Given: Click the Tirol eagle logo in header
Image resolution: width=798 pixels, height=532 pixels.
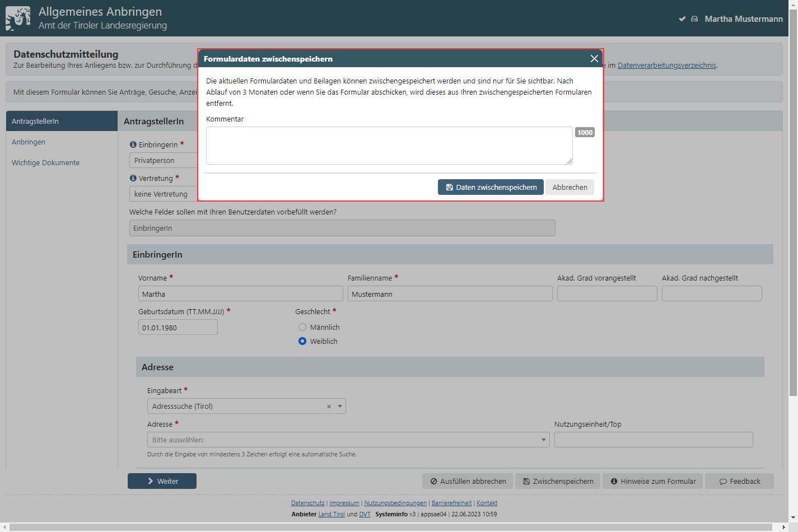Looking at the screenshot, I should (18, 18).
